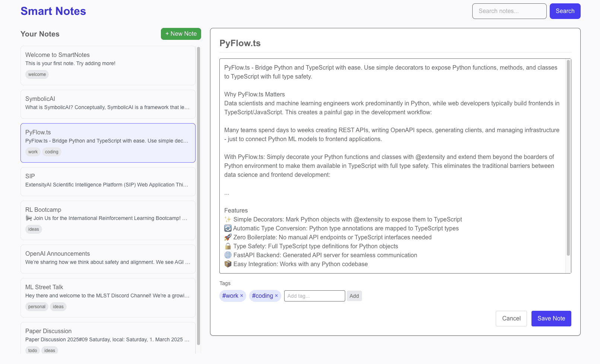
Task: Focus the Search notes input field
Action: point(509,11)
